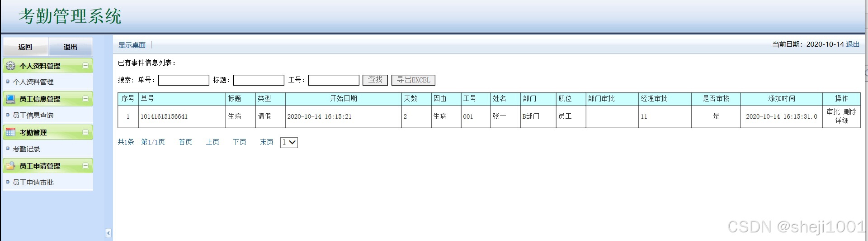Click the 导出EXCEL button

tap(413, 80)
